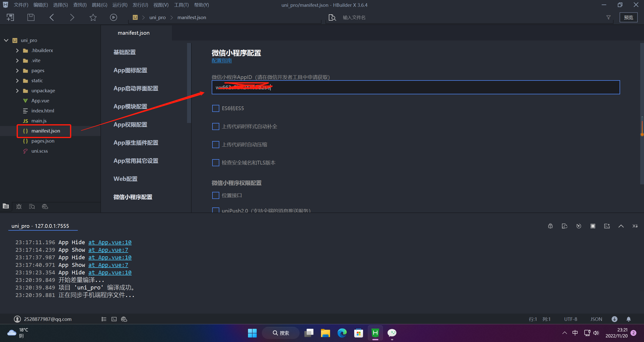This screenshot has width=644, height=342.
Task: Click the console debug bug icon
Action: pyautogui.click(x=550, y=226)
